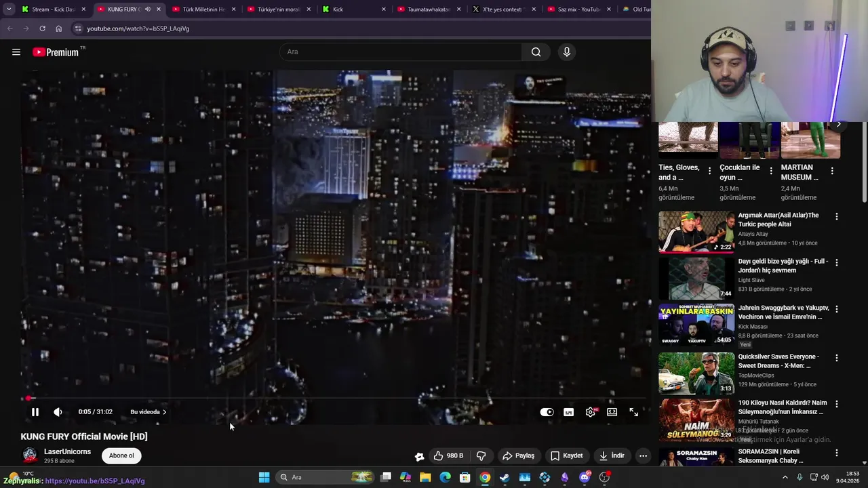Screen dimensions: 868x488
Task: Open the YouTube hamburger guide menu
Action: click(16, 52)
